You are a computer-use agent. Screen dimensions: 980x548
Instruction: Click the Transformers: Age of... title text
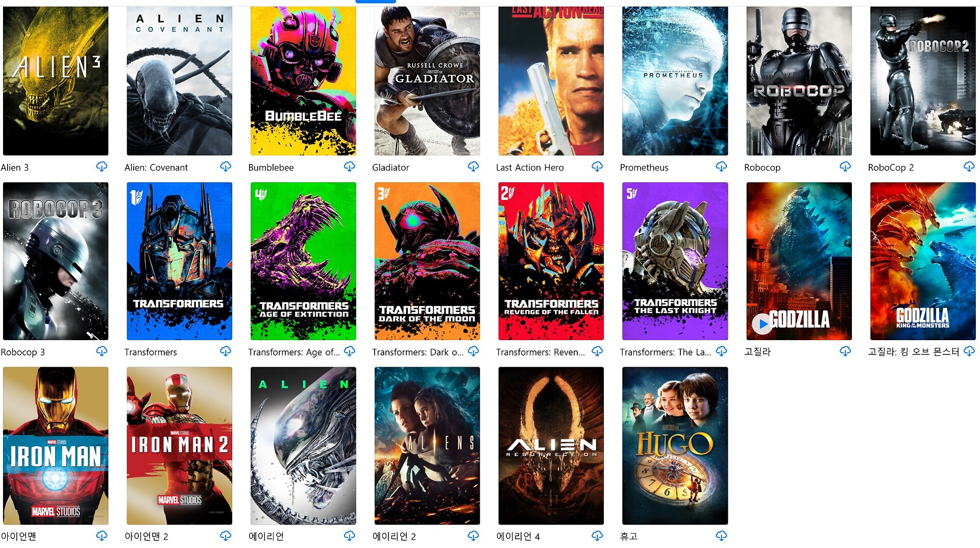coord(294,352)
